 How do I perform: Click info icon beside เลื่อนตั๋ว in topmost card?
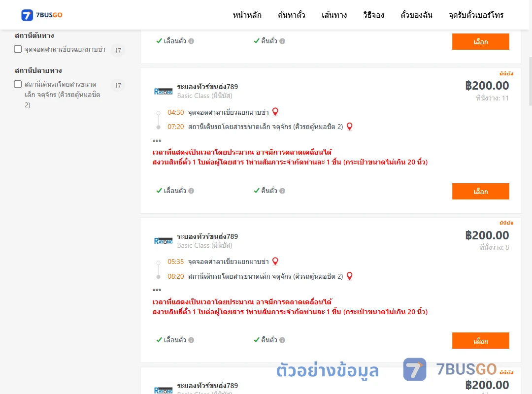191,41
